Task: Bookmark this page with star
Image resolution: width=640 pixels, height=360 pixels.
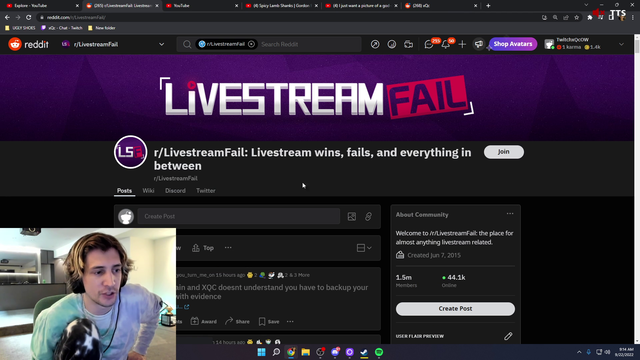Action: pos(576,18)
